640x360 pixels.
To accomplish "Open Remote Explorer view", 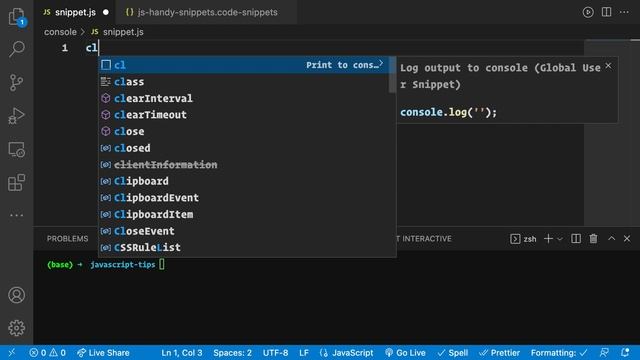I will point(17,149).
